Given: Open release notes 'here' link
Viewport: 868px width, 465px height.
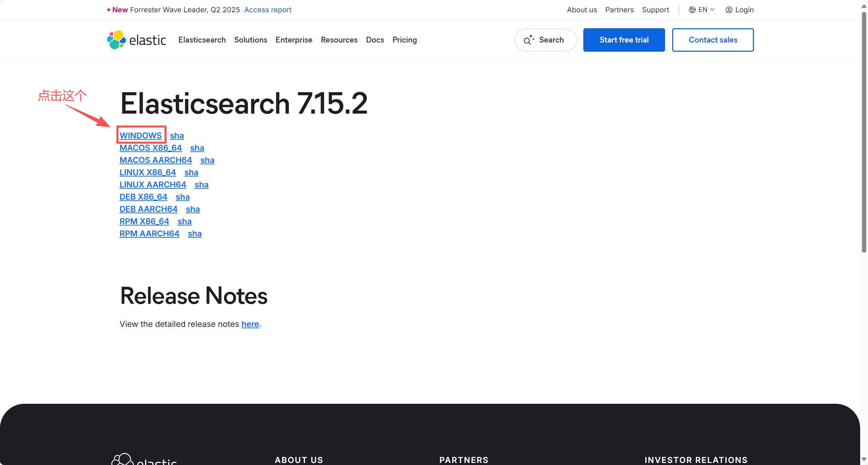Looking at the screenshot, I should click(250, 324).
